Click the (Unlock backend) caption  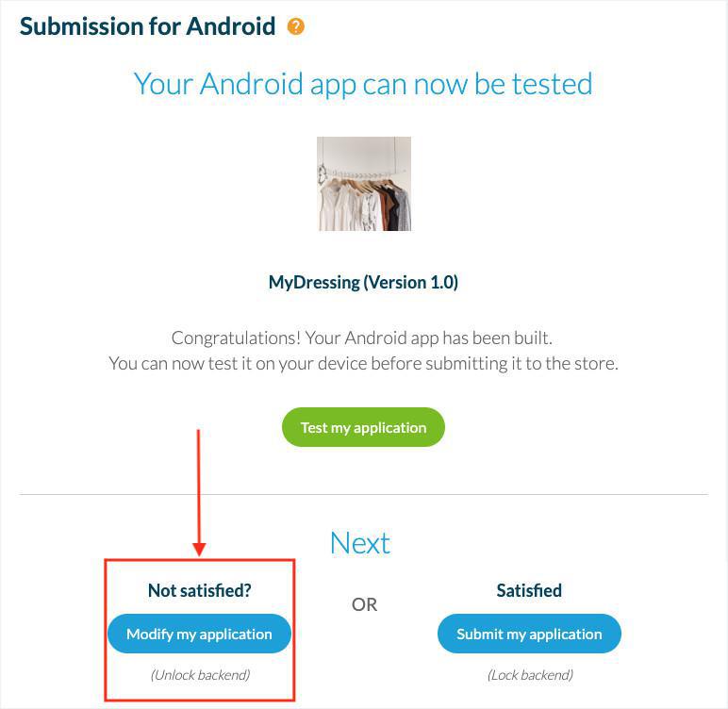pos(199,674)
